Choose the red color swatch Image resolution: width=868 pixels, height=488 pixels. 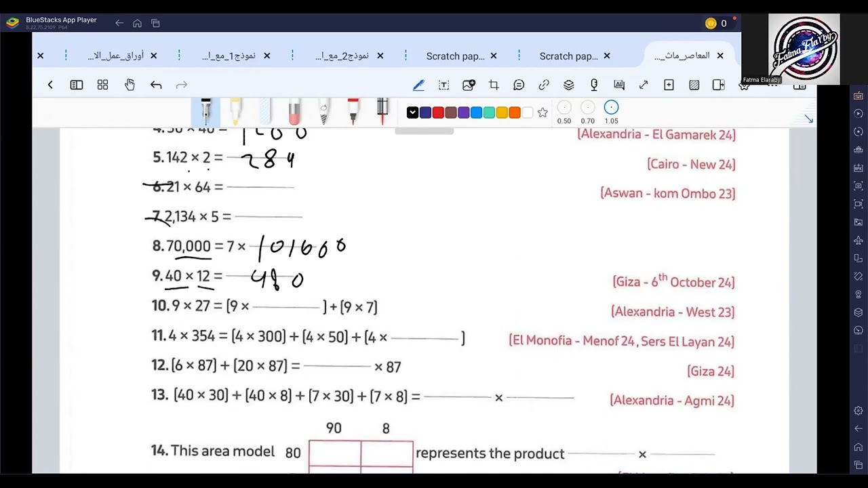[438, 113]
